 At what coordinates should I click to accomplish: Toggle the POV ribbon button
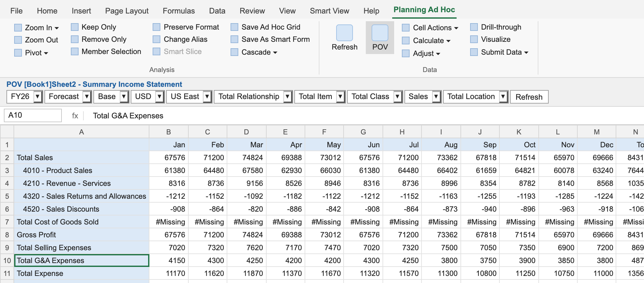380,38
